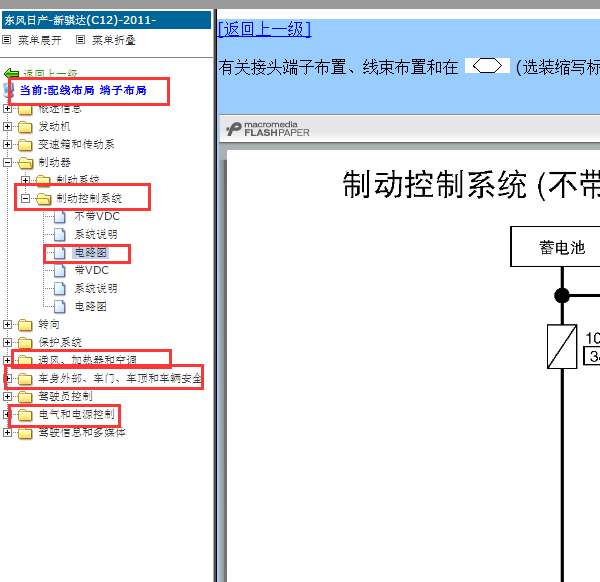This screenshot has width=600, height=582.
Task: Select the 驾驶员控制 tree label
Action: tap(65, 396)
